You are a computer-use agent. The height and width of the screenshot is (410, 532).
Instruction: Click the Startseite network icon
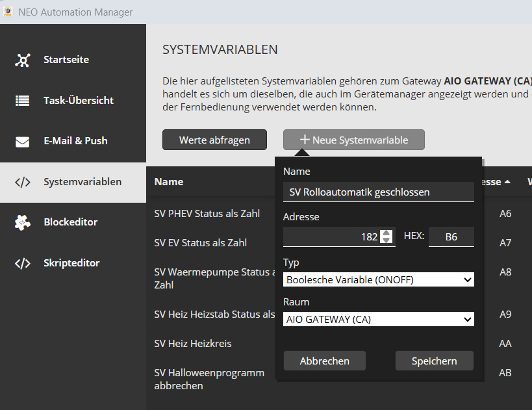pyautogui.click(x=23, y=60)
